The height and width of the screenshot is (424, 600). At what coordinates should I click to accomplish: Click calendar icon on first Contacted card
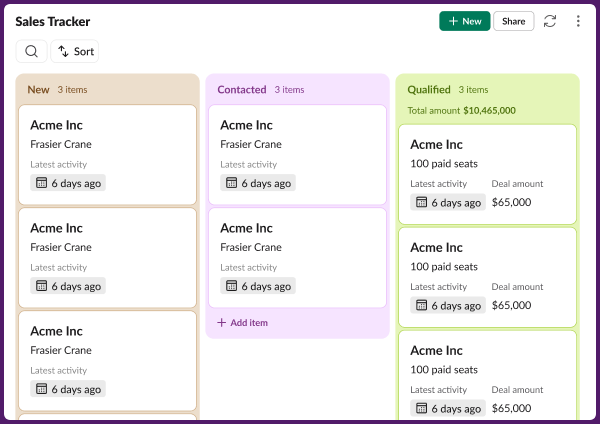231,183
